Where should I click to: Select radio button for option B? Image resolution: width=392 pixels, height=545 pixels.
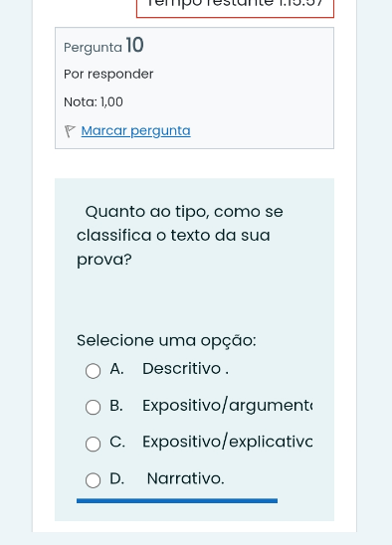click(93, 407)
